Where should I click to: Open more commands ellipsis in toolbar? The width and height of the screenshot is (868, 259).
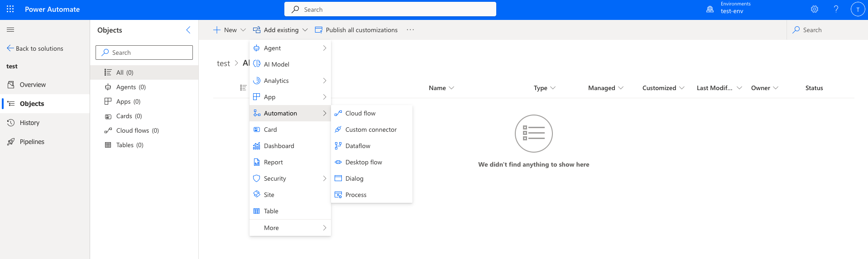click(410, 30)
